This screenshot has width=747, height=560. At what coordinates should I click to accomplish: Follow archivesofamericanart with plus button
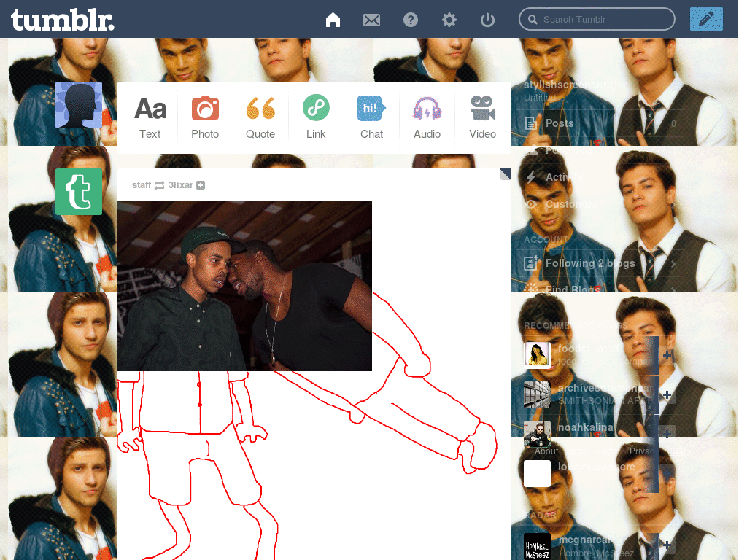tap(667, 394)
